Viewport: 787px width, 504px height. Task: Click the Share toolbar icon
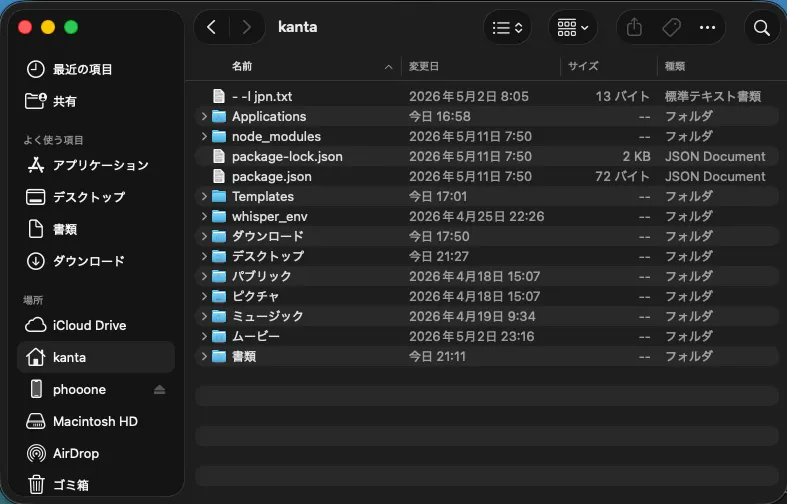(634, 28)
